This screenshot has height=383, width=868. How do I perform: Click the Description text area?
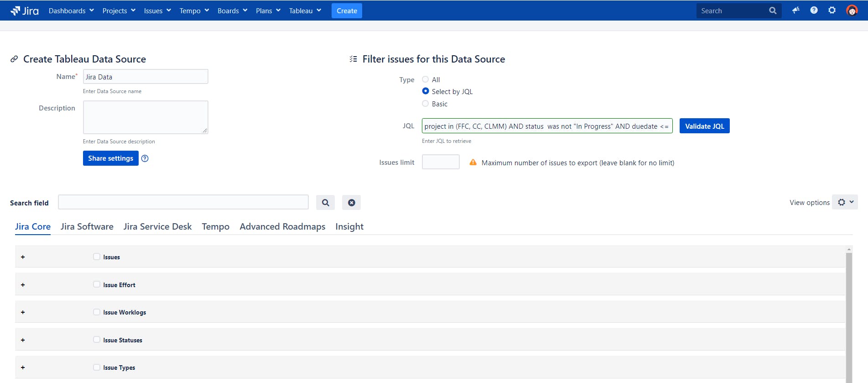146,117
